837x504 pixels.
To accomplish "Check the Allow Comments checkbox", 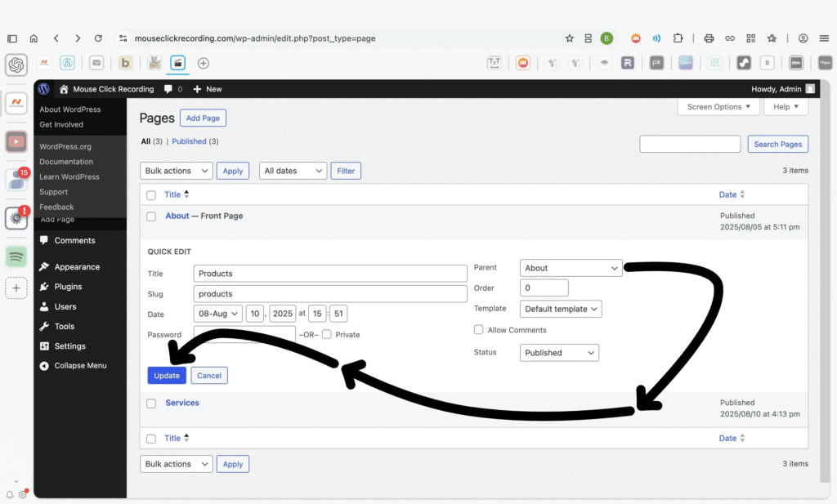I will tap(479, 330).
